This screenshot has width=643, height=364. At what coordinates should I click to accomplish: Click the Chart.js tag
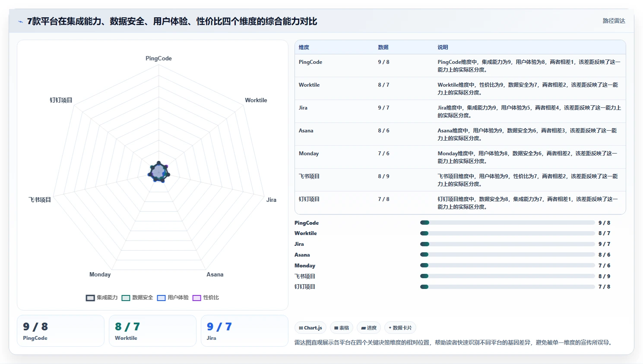pyautogui.click(x=310, y=328)
